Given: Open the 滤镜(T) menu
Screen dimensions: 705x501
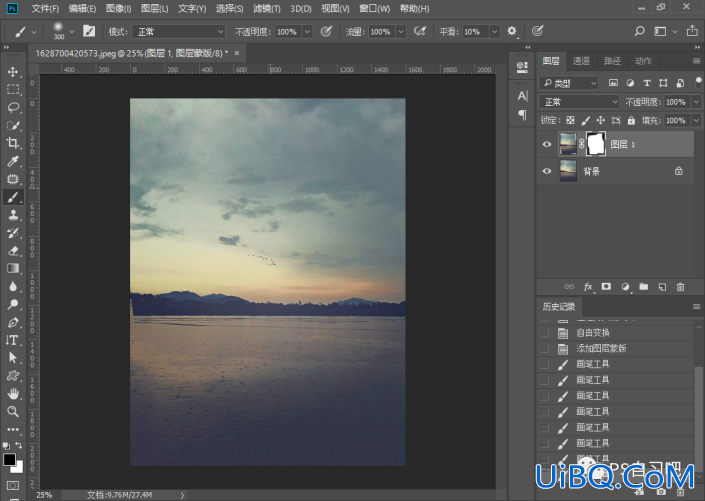Looking at the screenshot, I should pyautogui.click(x=266, y=9).
